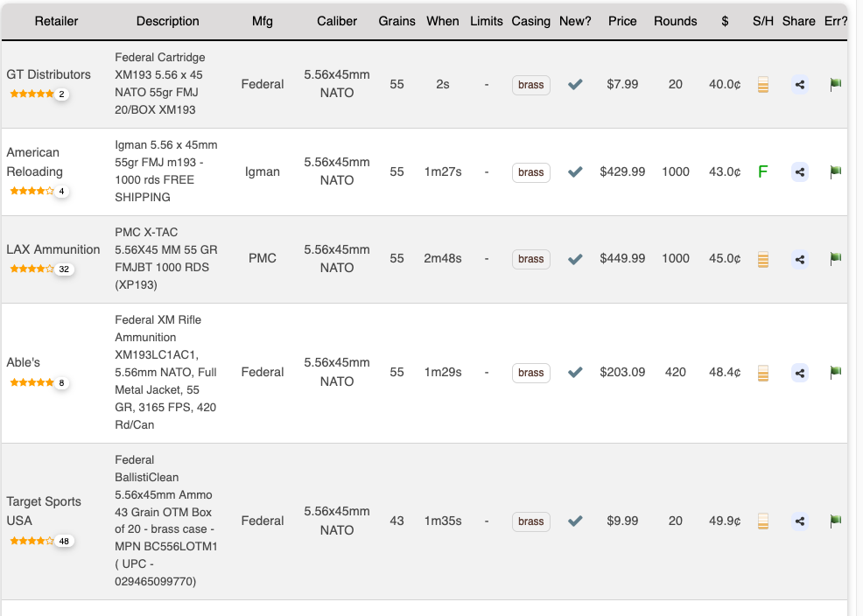Click the new-condition checkmark for PMC X-TAC
This screenshot has height=616, width=863.
(575, 259)
